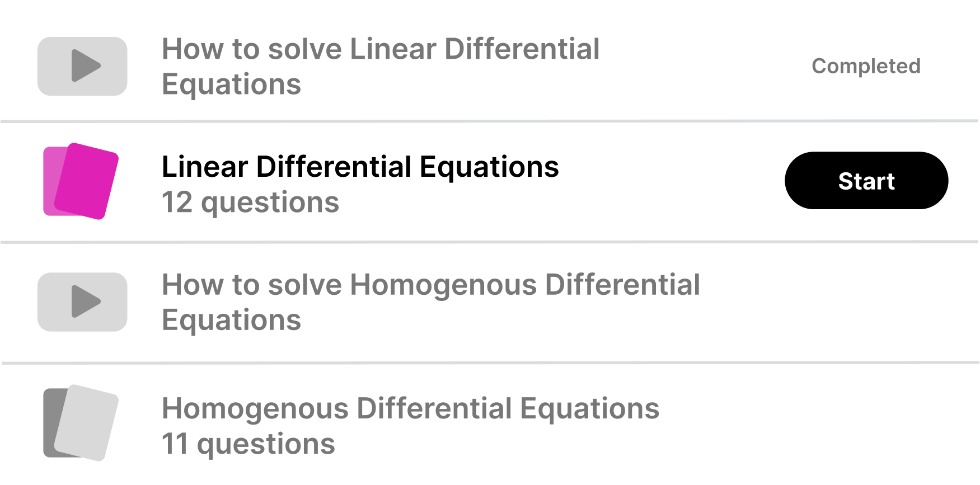Click the Completed status label
Viewport: 980px width, 485px height.
point(866,66)
